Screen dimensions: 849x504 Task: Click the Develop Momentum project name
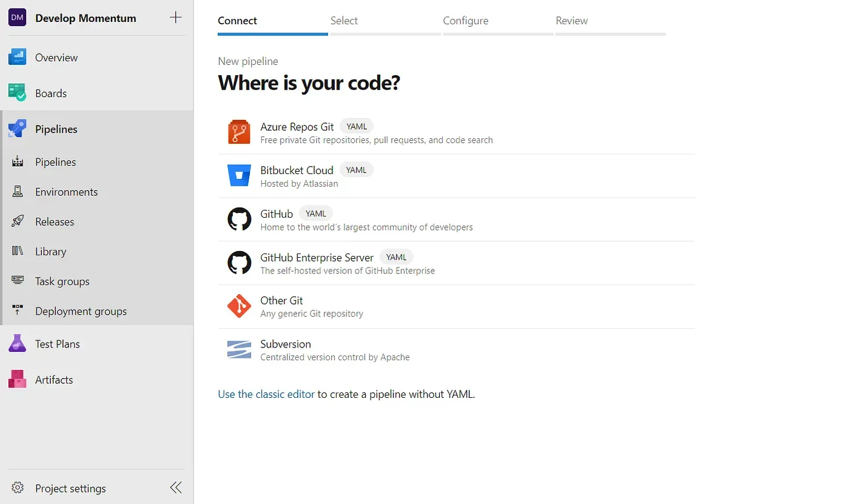(x=86, y=18)
